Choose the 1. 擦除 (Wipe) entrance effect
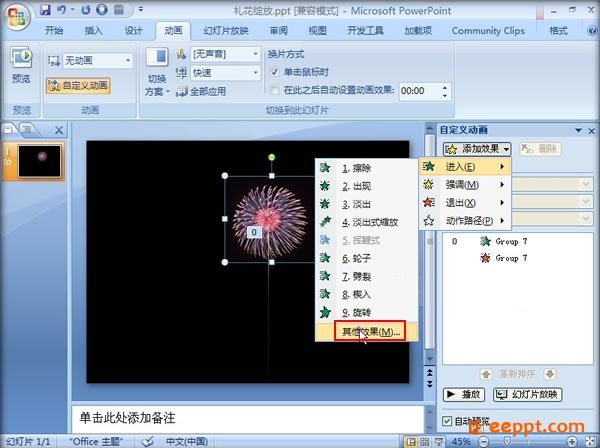Screen dimensions: 600x448 (x=366, y=168)
